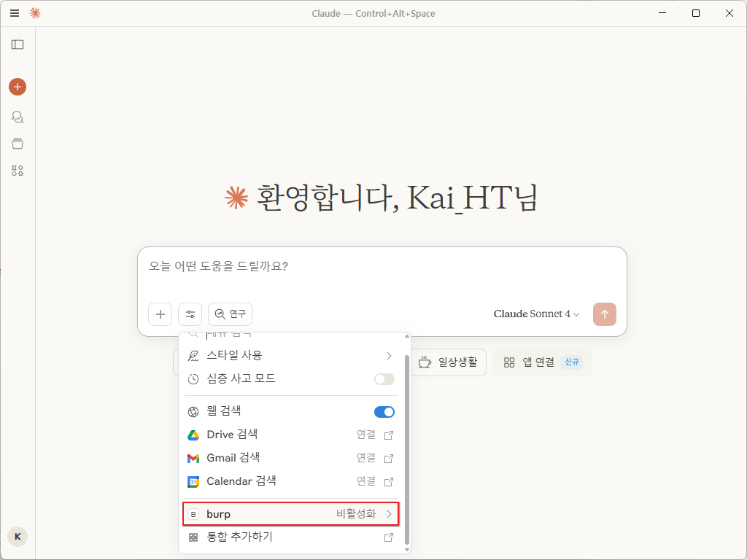Click the scroll down arrow of popup menu
Viewport: 747px width, 560px height.
407,550
